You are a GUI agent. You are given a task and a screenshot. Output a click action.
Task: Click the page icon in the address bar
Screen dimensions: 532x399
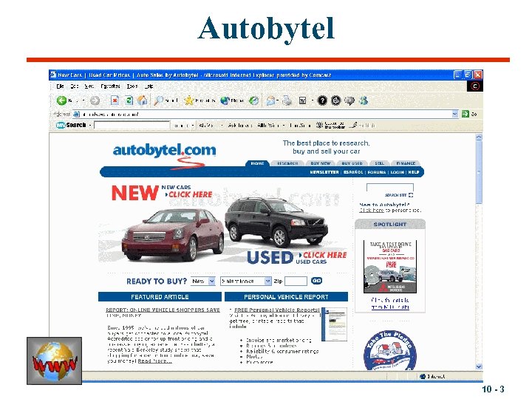click(x=76, y=115)
